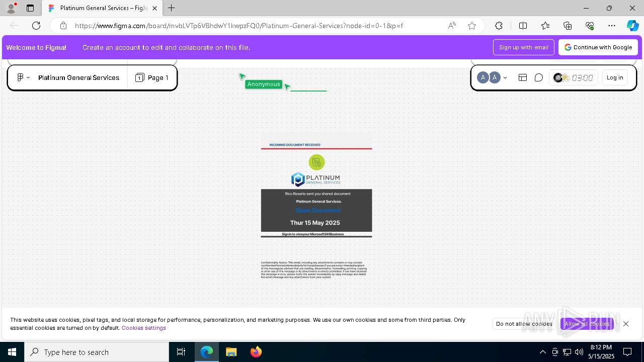Click Allow all cookies
The image size is (644, 362).
(587, 324)
